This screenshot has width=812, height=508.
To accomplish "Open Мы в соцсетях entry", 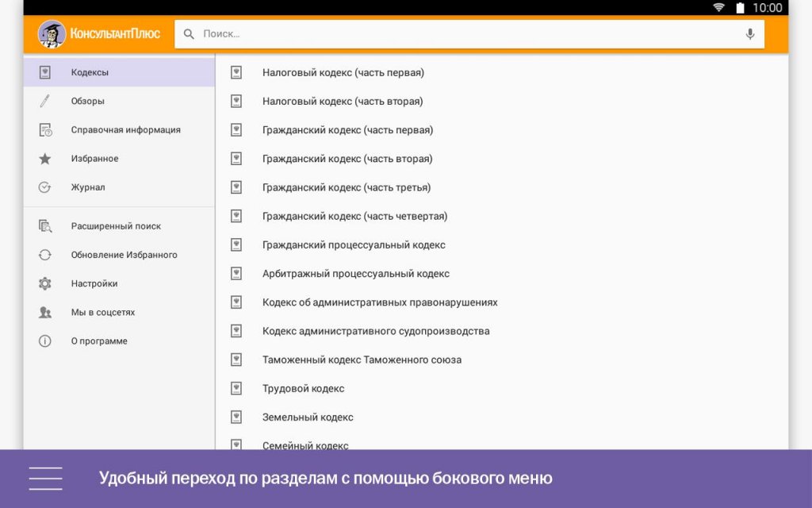I will [x=119, y=312].
